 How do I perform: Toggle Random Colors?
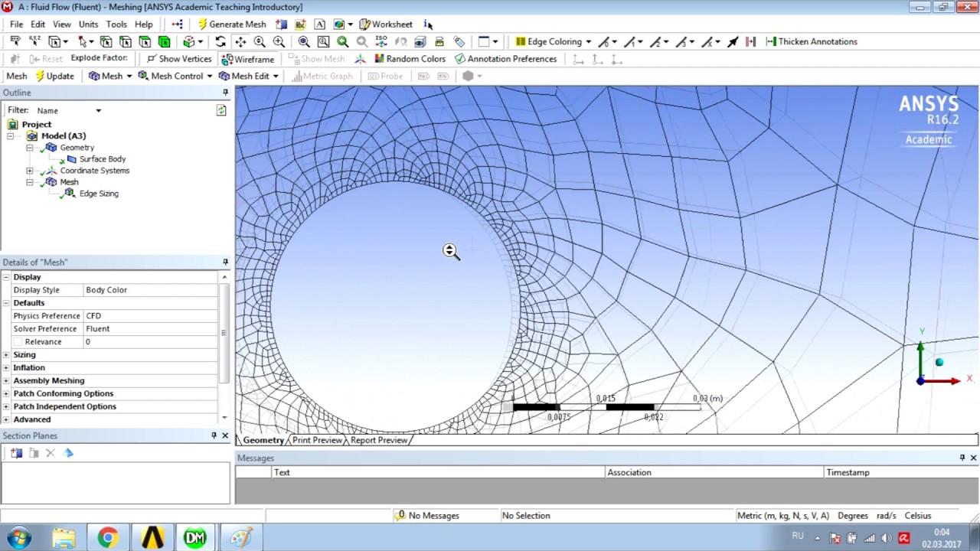pos(410,59)
